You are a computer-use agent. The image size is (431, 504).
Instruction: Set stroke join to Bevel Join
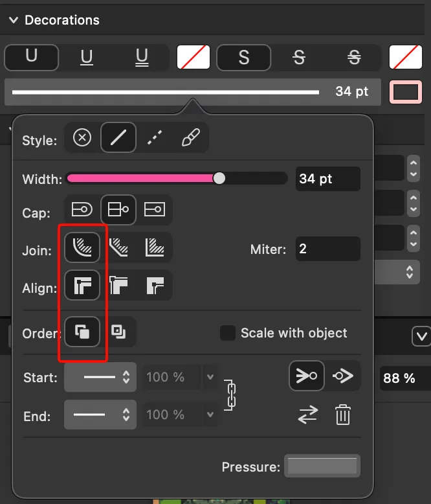click(x=118, y=247)
